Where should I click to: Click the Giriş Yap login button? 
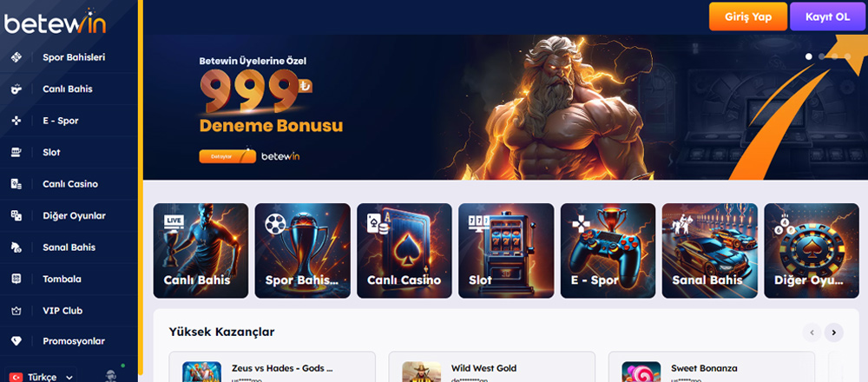pyautogui.click(x=748, y=16)
